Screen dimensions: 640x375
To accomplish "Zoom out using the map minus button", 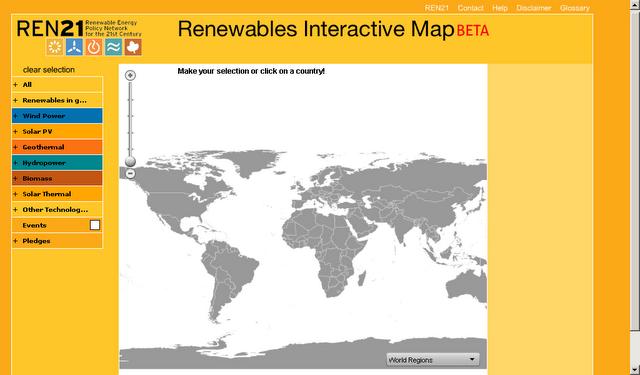I will click(130, 174).
